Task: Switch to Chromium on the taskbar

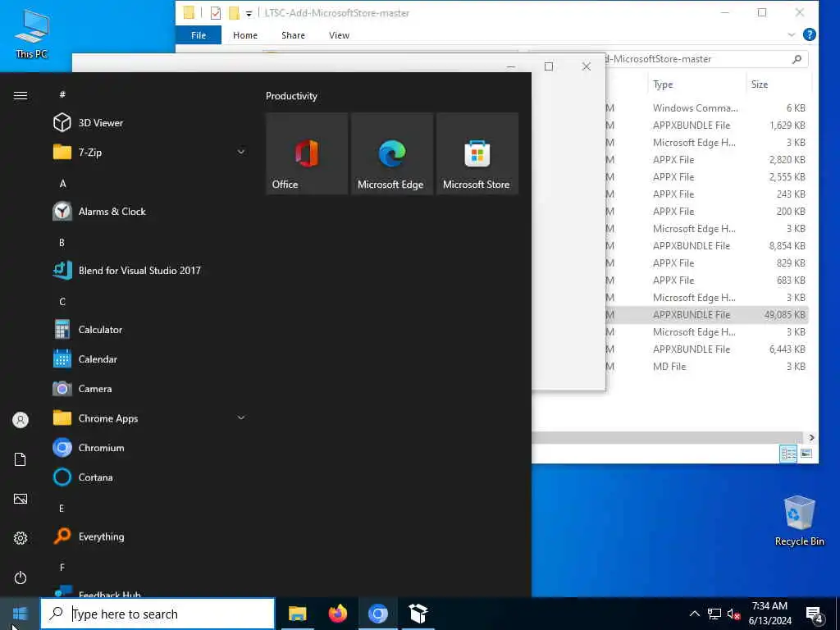Action: pos(377,614)
